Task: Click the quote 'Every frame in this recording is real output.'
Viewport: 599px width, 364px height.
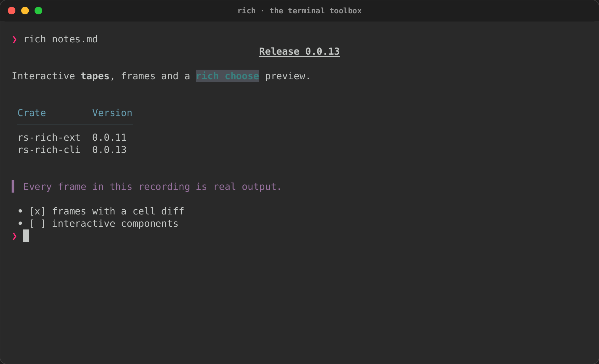Action: [152, 187]
